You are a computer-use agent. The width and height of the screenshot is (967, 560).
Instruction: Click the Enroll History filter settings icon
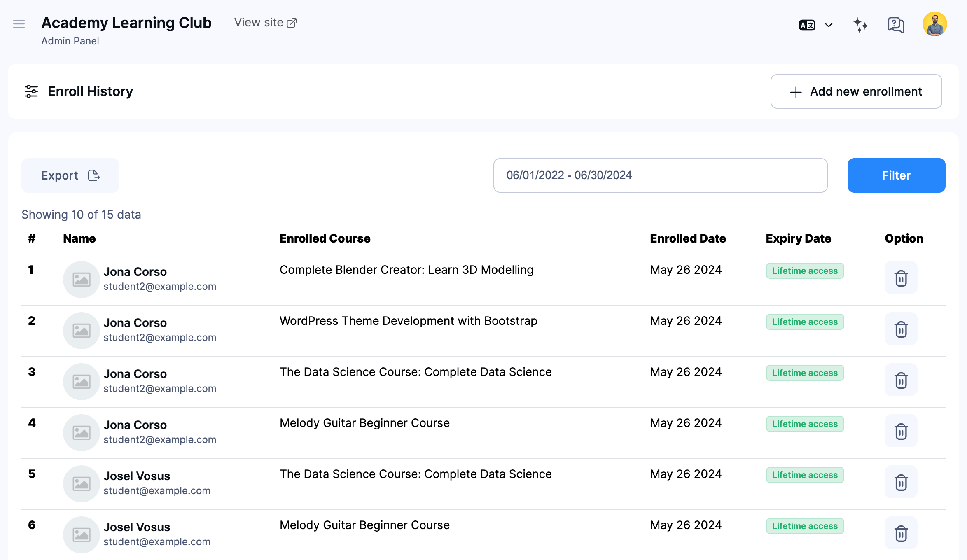[x=31, y=91]
